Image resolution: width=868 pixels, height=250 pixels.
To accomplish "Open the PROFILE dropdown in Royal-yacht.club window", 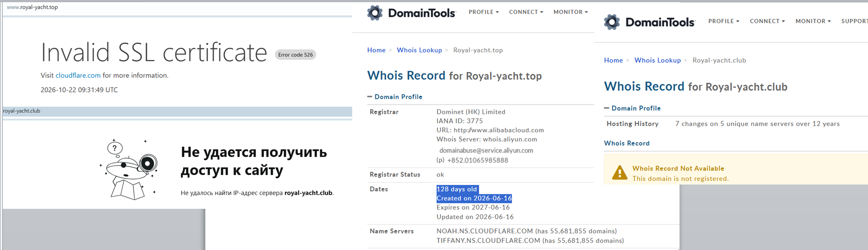I will [x=724, y=21].
